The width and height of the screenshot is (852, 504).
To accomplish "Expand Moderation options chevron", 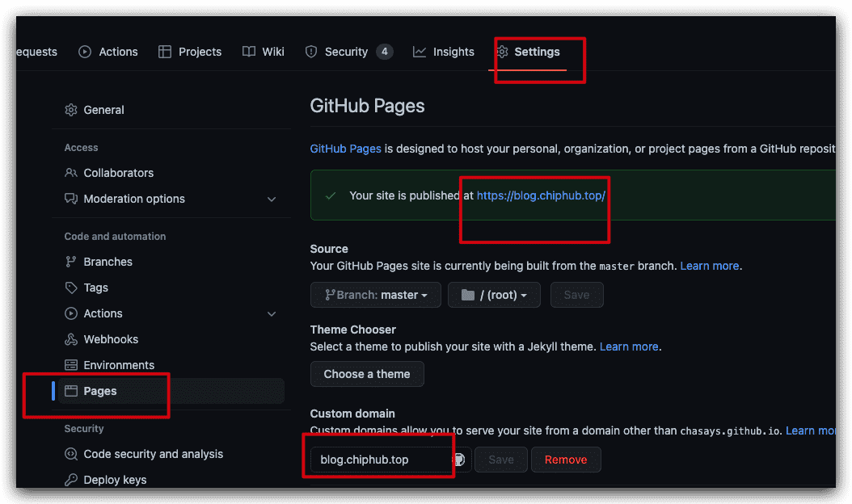I will click(272, 199).
